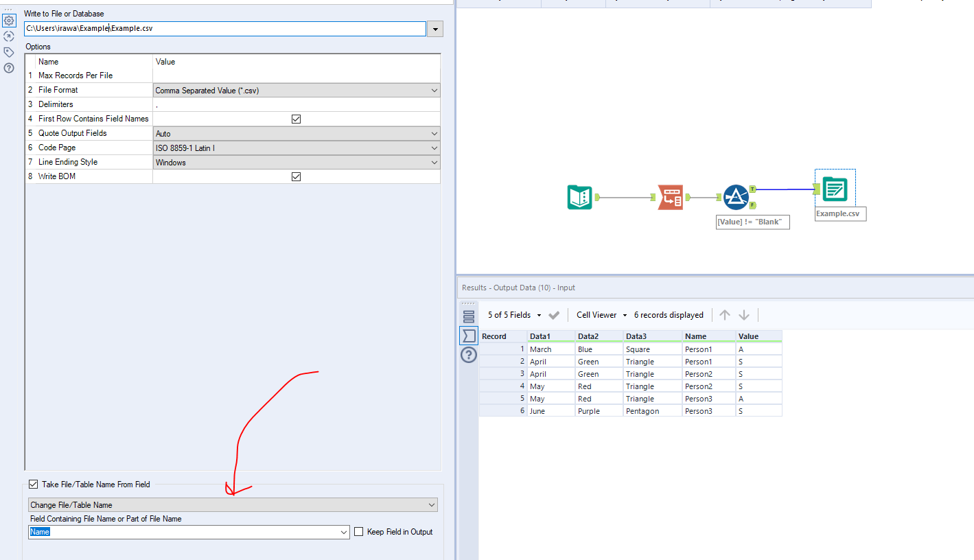
Task: Click the checkmark to apply field selection
Action: (x=554, y=314)
